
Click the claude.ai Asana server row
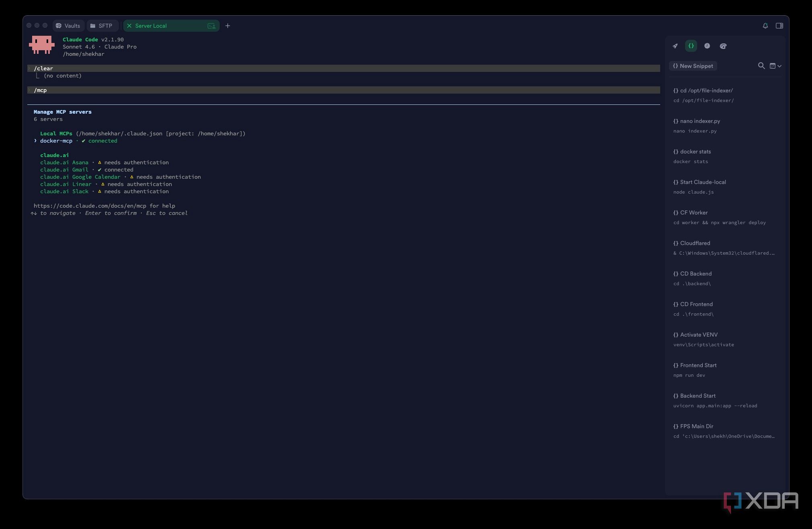(x=104, y=162)
